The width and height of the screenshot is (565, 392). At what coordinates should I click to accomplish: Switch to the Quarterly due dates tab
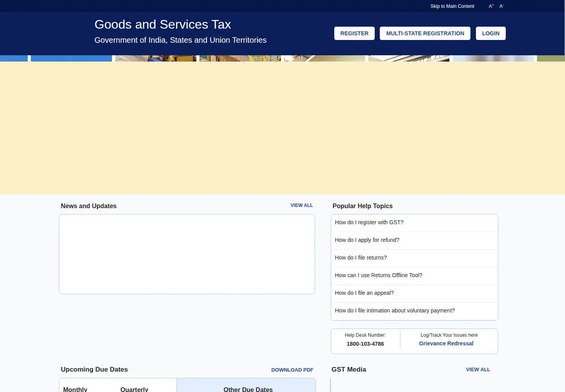point(134,389)
